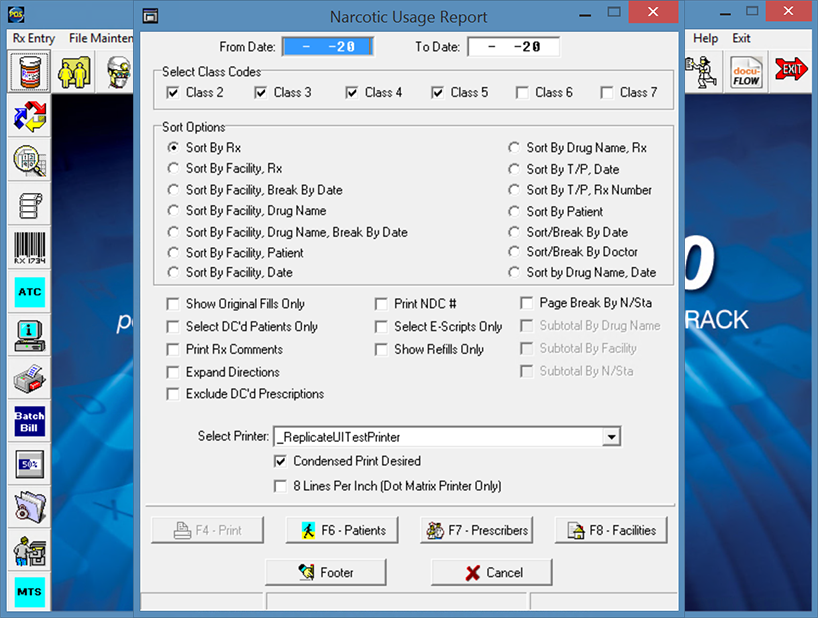The height and width of the screenshot is (618, 818).
Task: Click the F8 - Facilities button
Action: [611, 530]
